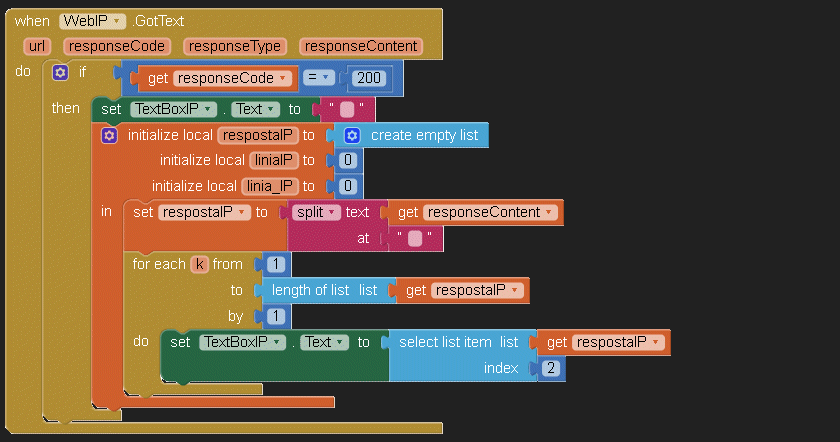Select the responseType event parameter
This screenshot has height=442, width=840.
click(236, 46)
